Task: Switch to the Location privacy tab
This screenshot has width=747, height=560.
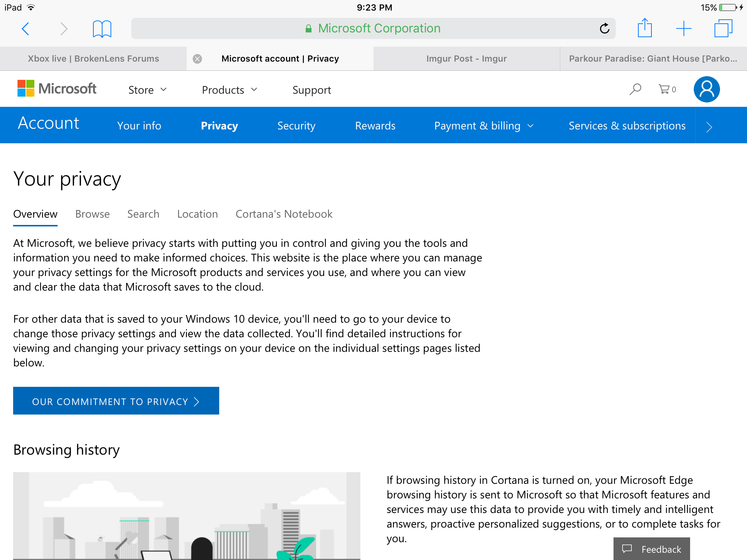Action: pyautogui.click(x=198, y=214)
